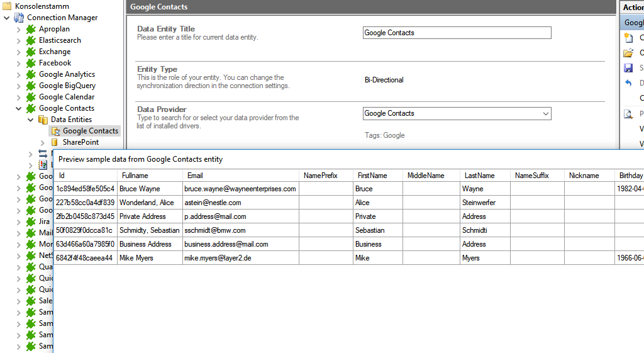Click the Data Entity Title input field
The height and width of the screenshot is (353, 644).
[457, 33]
